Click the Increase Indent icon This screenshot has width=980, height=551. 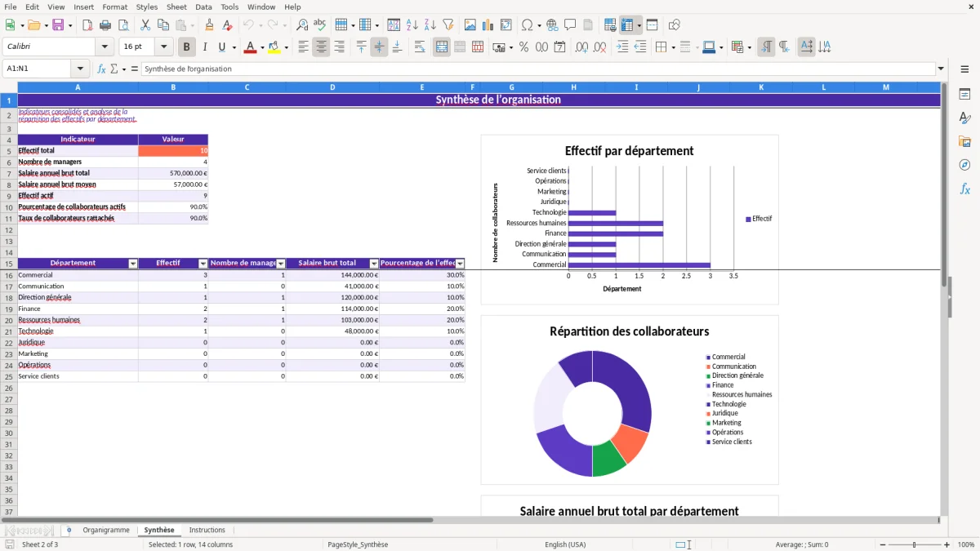coord(622,47)
